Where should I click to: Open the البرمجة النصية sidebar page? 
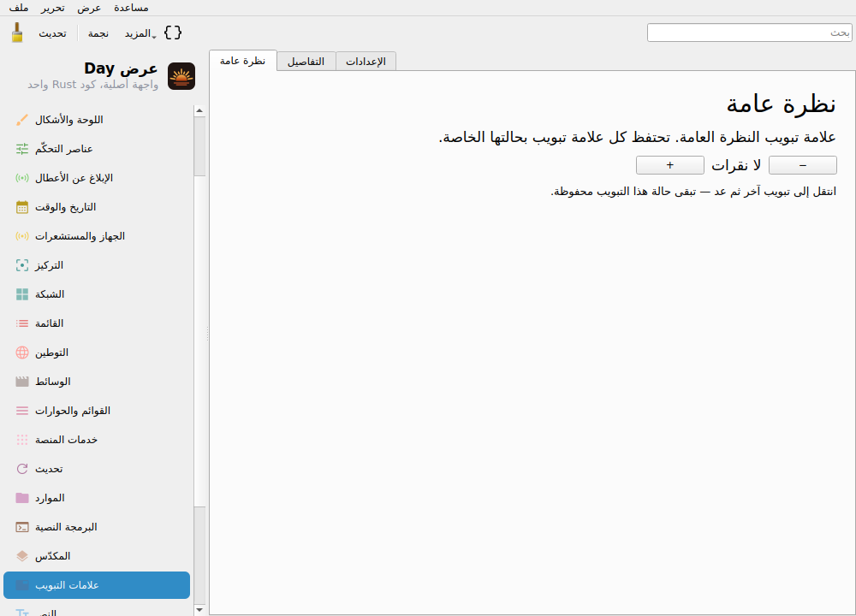tap(97, 527)
